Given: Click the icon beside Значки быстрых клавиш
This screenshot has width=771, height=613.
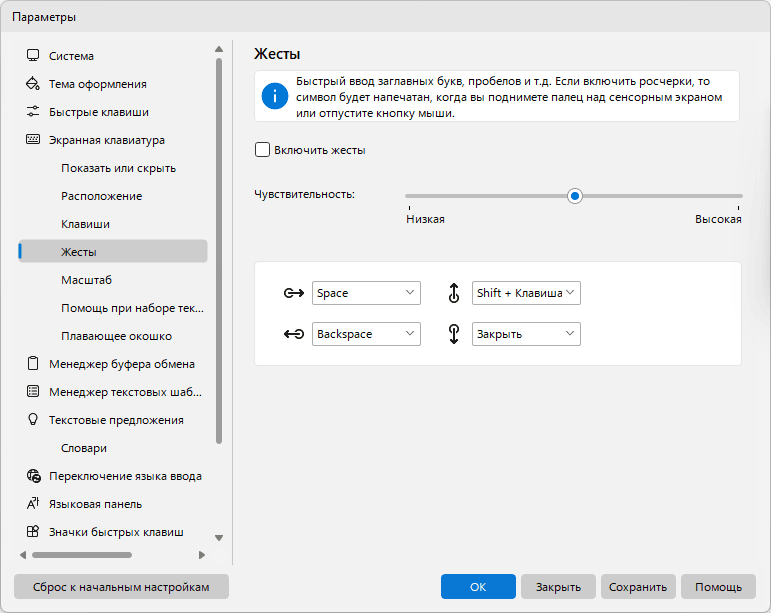Looking at the screenshot, I should tap(33, 531).
